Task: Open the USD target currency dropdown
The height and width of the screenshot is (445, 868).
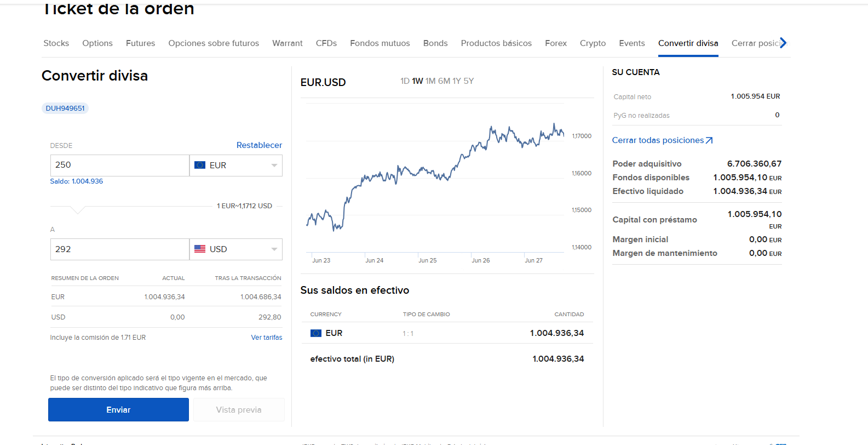Action: 236,249
